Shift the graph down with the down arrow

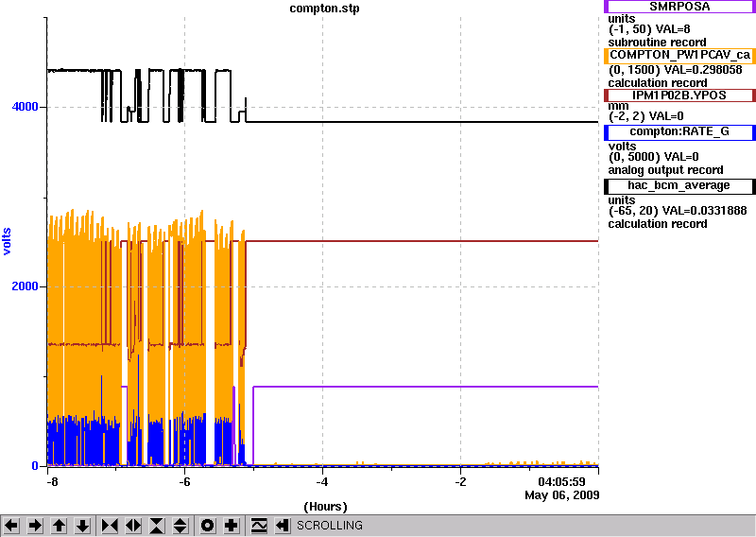(x=82, y=525)
